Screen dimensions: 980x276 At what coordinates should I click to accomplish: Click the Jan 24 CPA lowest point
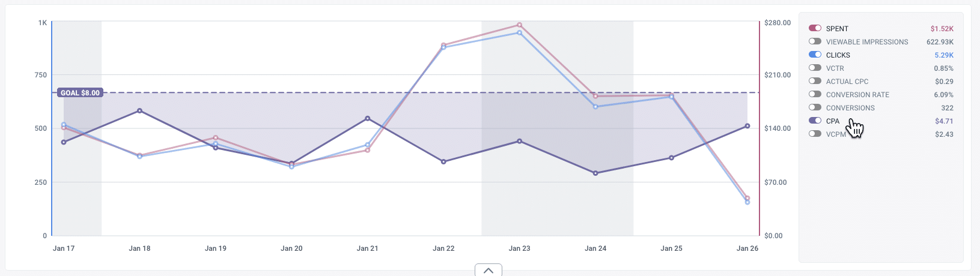[x=595, y=173]
